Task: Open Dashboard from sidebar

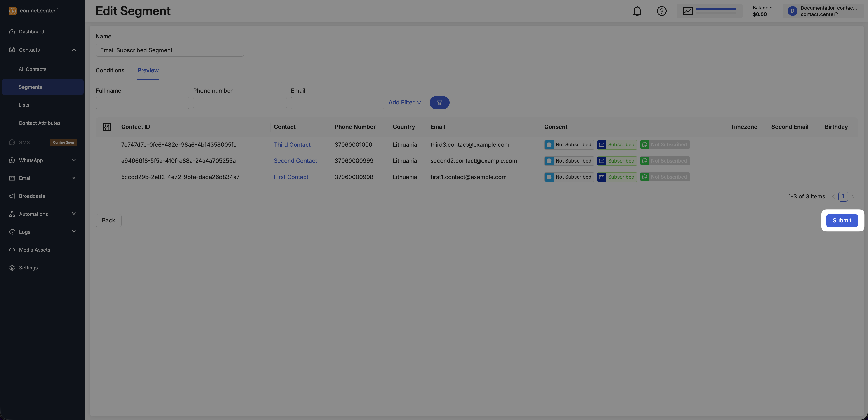Action: 31,32
